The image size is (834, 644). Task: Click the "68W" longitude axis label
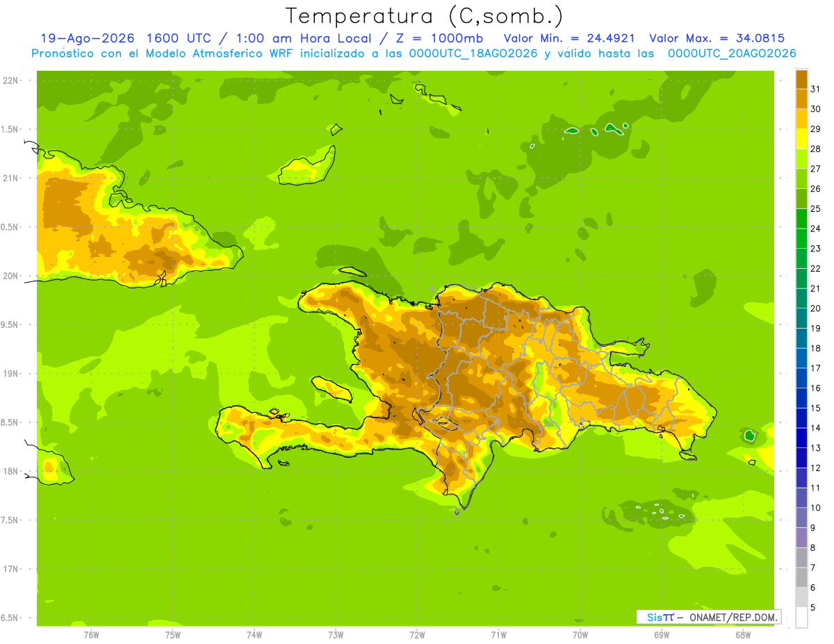743,635
